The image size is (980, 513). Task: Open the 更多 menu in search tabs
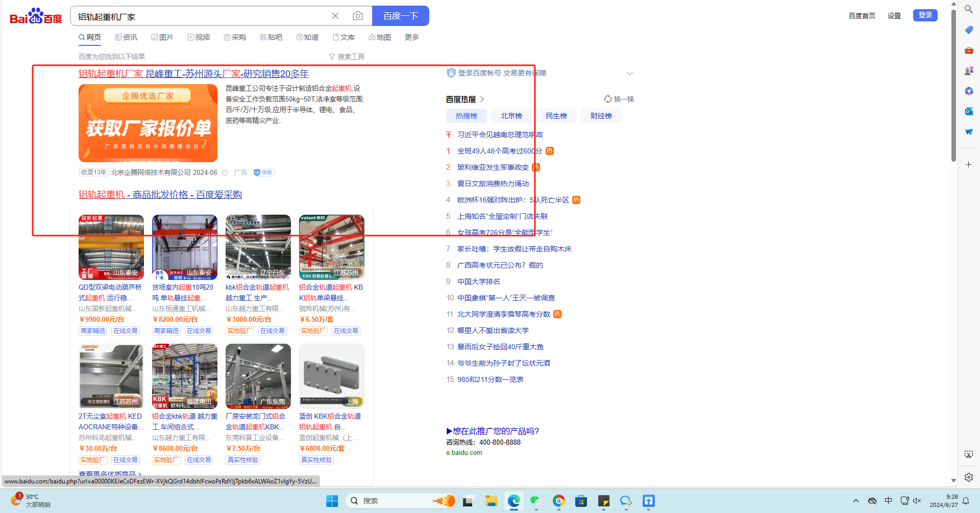[411, 37]
